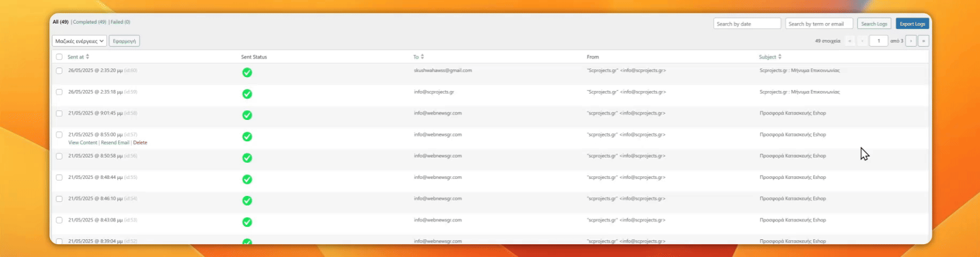Sort by Sent at using its sort arrows
980x257 pixels.
[88, 57]
